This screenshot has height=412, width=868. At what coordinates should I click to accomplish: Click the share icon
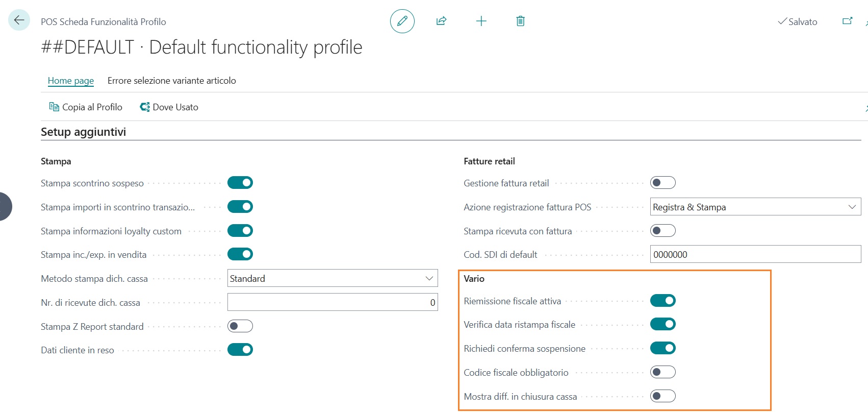[x=441, y=21]
